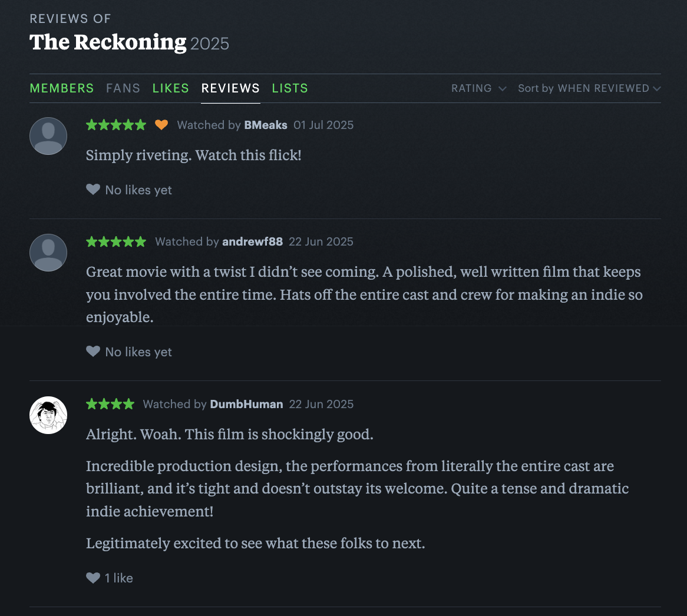This screenshot has width=687, height=616.
Task: Click BMeaks' five-star rating
Action: click(x=116, y=125)
